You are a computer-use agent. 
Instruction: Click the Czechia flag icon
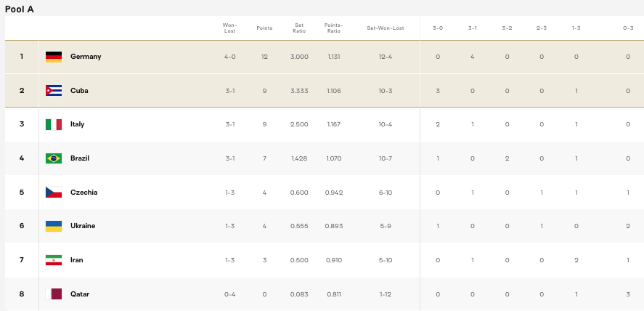click(54, 193)
